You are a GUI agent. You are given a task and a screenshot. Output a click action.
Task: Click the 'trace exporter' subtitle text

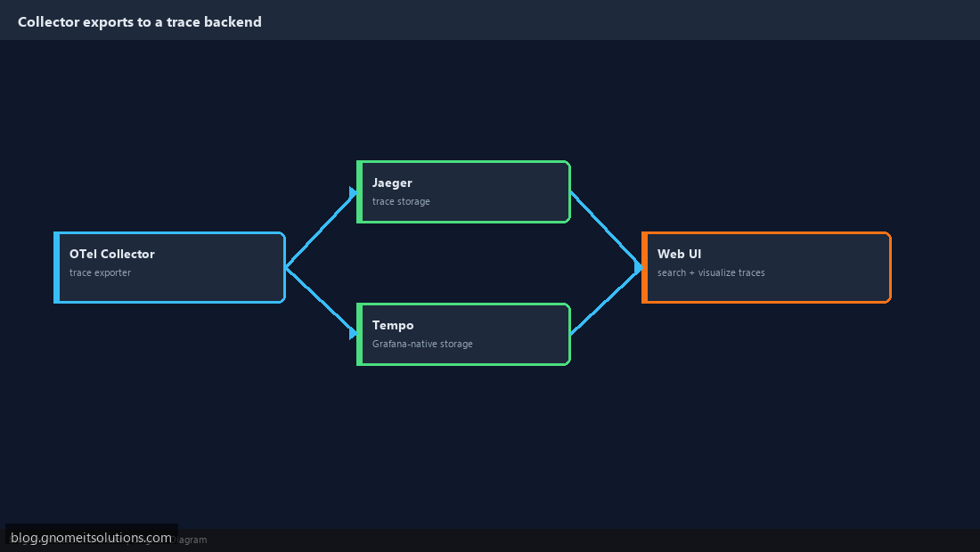[100, 272]
